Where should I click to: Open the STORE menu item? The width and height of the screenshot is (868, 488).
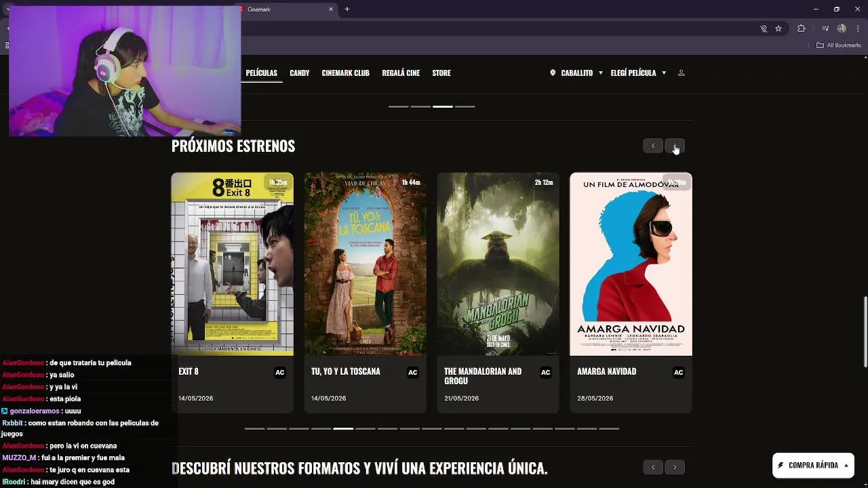(441, 73)
